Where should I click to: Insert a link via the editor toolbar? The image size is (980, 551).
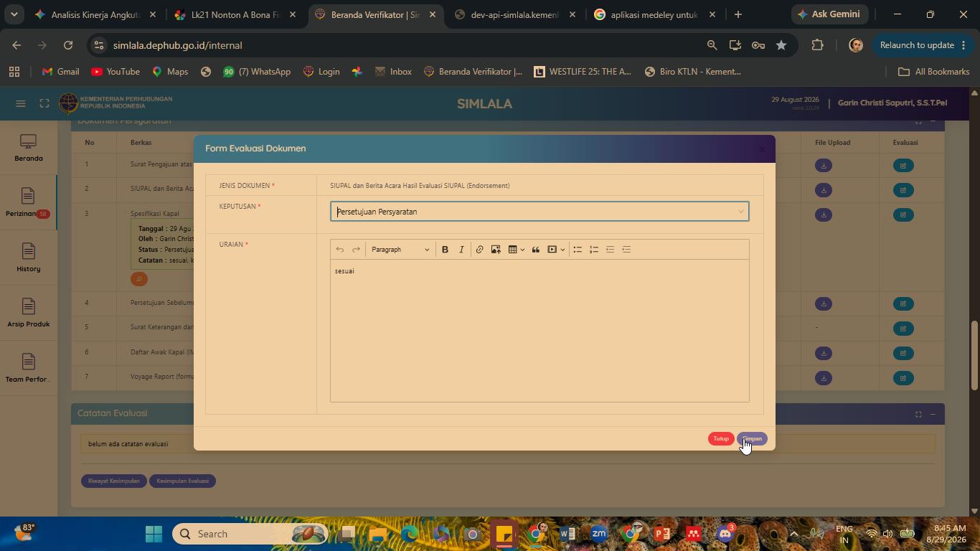coord(479,250)
